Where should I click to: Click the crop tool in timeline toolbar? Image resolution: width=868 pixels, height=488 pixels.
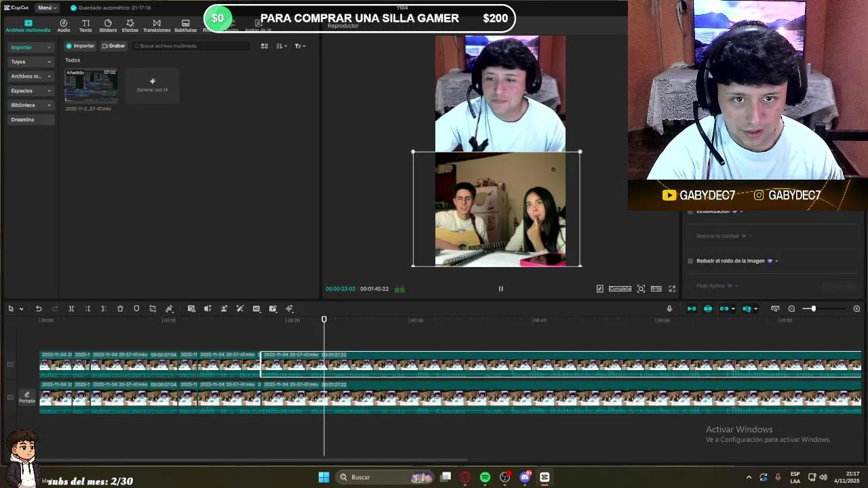pyautogui.click(x=153, y=309)
